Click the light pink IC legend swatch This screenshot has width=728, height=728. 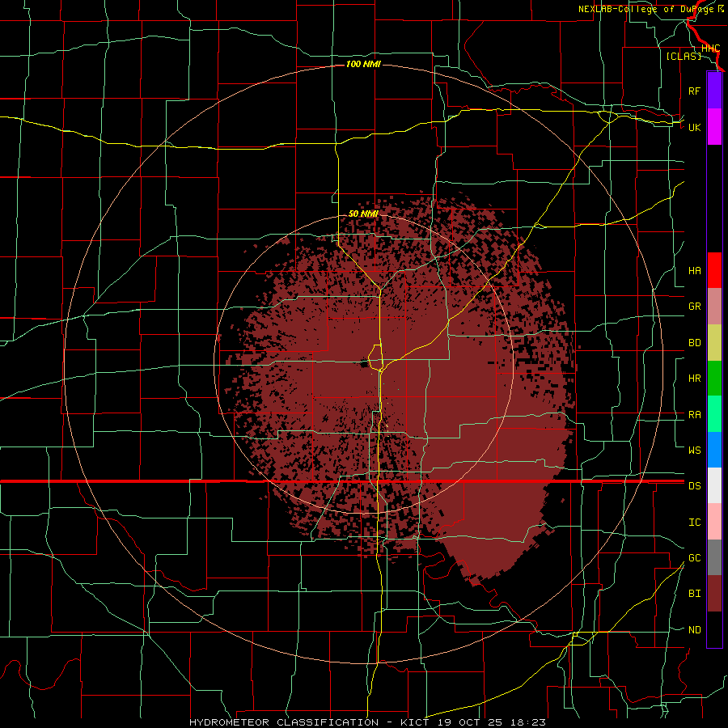point(714,522)
